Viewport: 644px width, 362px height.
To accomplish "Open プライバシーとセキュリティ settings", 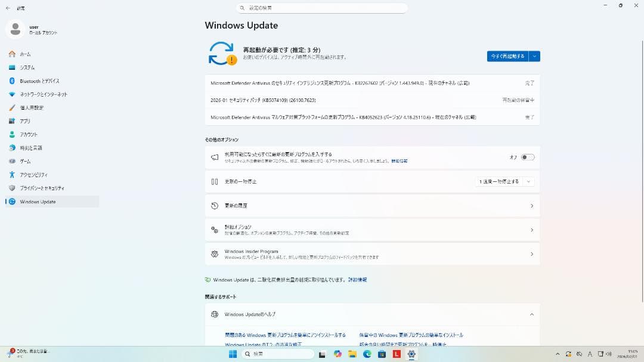I will coord(44,188).
